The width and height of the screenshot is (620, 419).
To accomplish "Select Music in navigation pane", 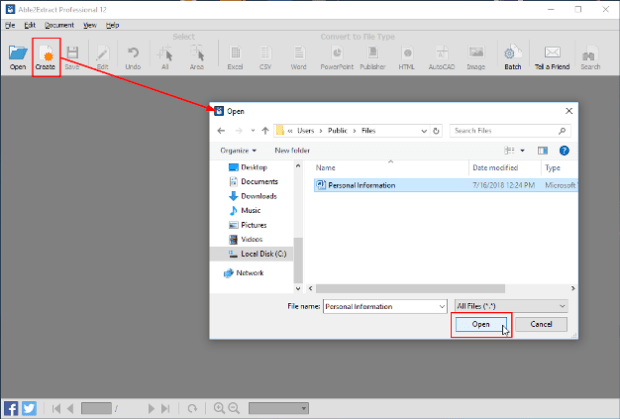I will click(245, 210).
